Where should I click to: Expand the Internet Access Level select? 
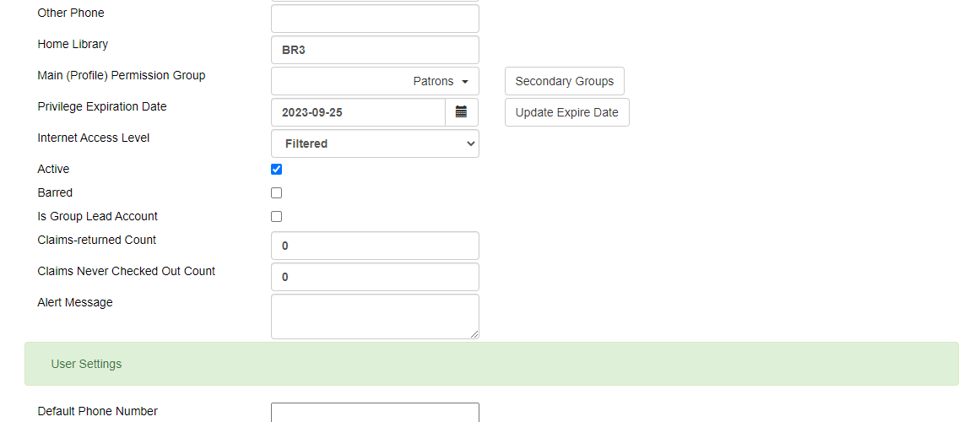[375, 143]
